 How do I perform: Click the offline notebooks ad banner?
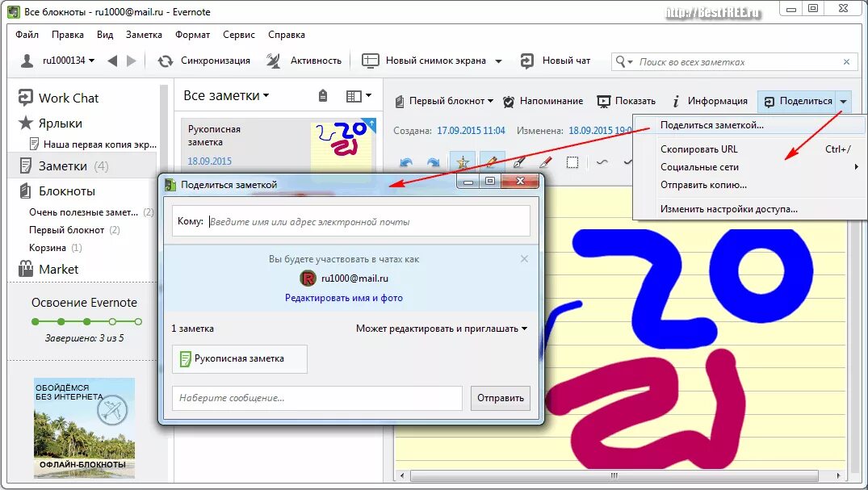coord(84,428)
